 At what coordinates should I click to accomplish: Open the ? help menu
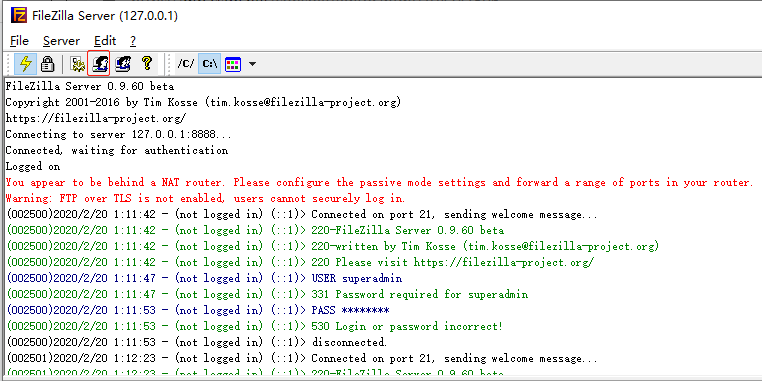pyautogui.click(x=133, y=41)
